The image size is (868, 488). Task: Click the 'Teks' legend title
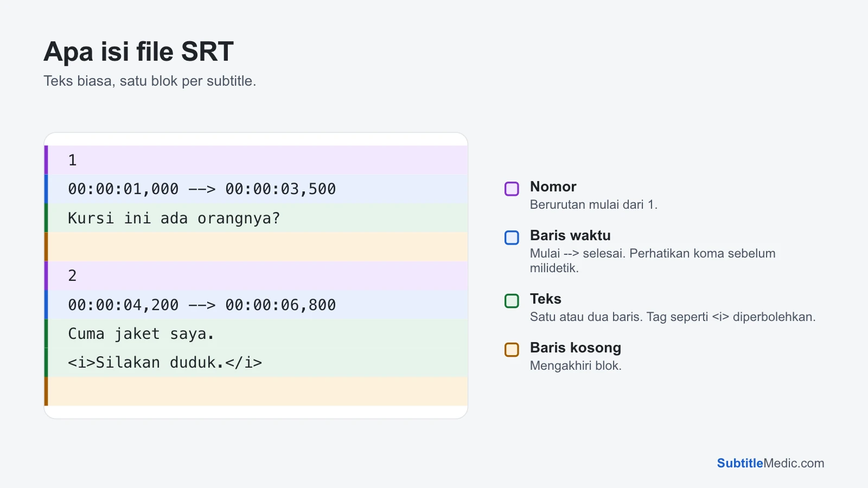coord(545,299)
